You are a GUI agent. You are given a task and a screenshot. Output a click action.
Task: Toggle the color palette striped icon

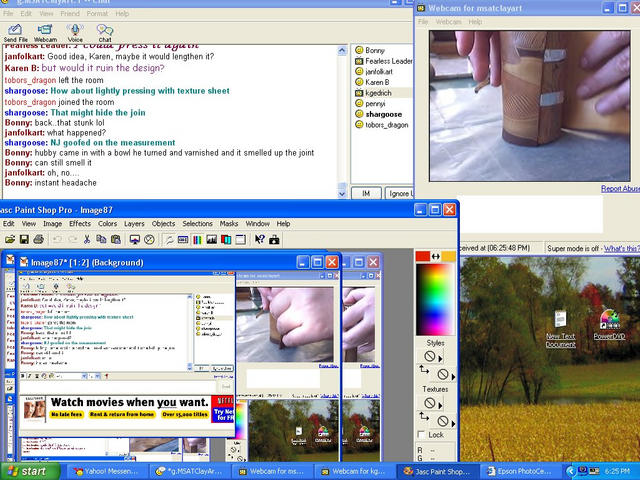[197, 240]
